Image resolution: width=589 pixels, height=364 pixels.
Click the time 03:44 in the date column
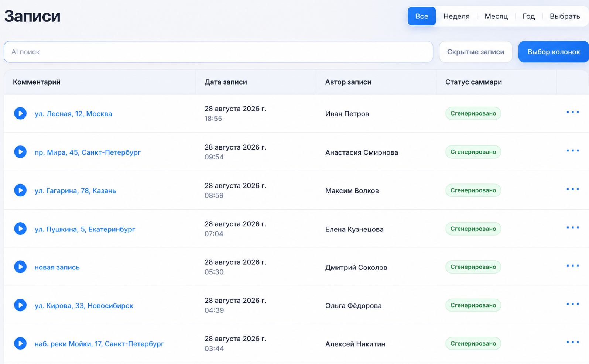[214, 348]
